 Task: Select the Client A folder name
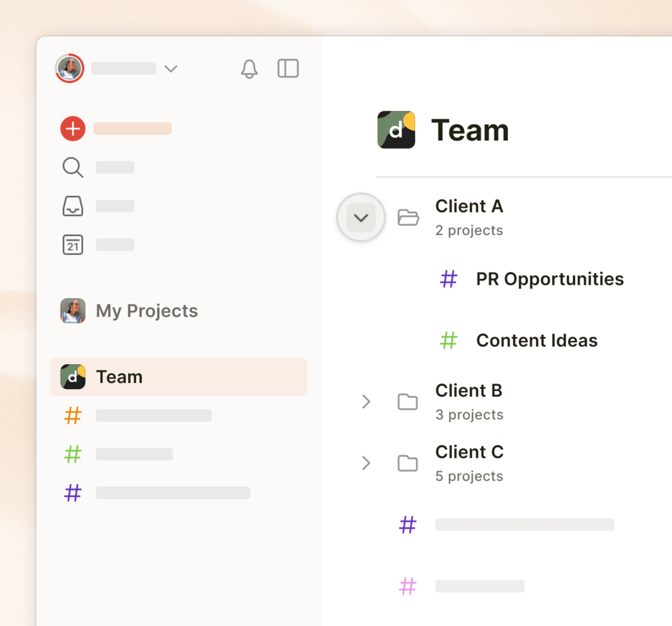coord(469,206)
